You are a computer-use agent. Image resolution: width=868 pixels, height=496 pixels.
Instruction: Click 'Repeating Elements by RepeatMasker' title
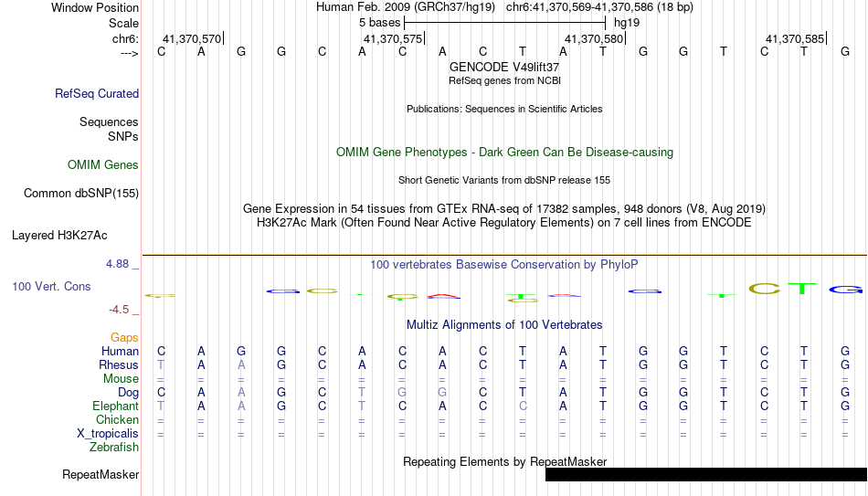click(x=505, y=461)
